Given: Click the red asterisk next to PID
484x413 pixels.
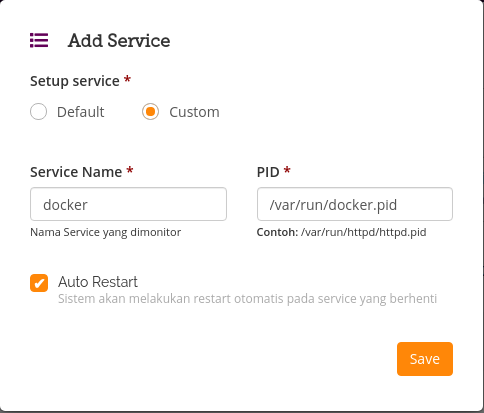Looking at the screenshot, I should click(287, 170).
